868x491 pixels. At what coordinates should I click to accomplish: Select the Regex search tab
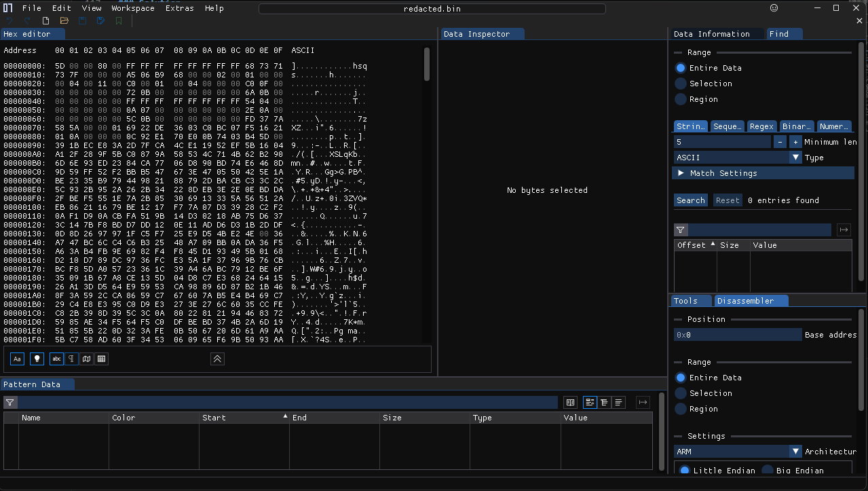pos(761,126)
